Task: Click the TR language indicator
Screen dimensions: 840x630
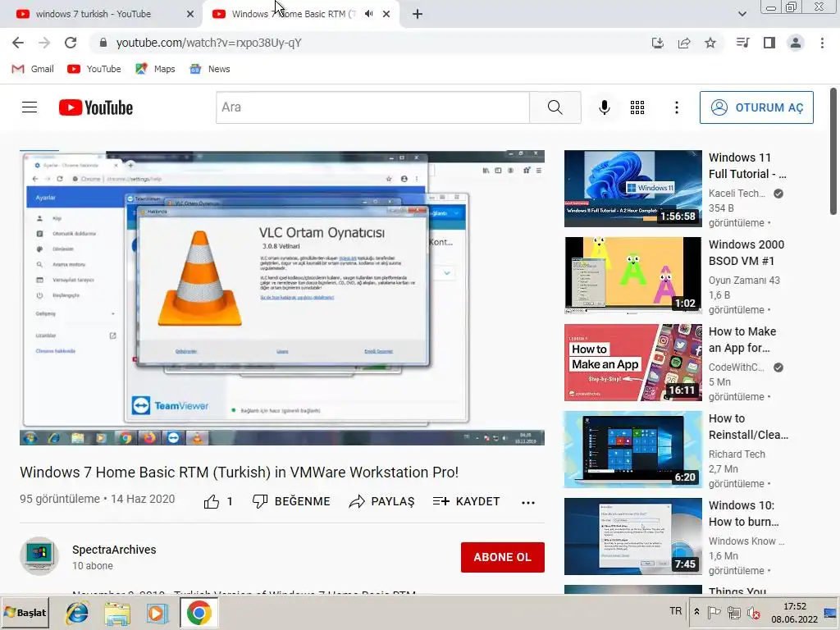Action: click(x=676, y=611)
